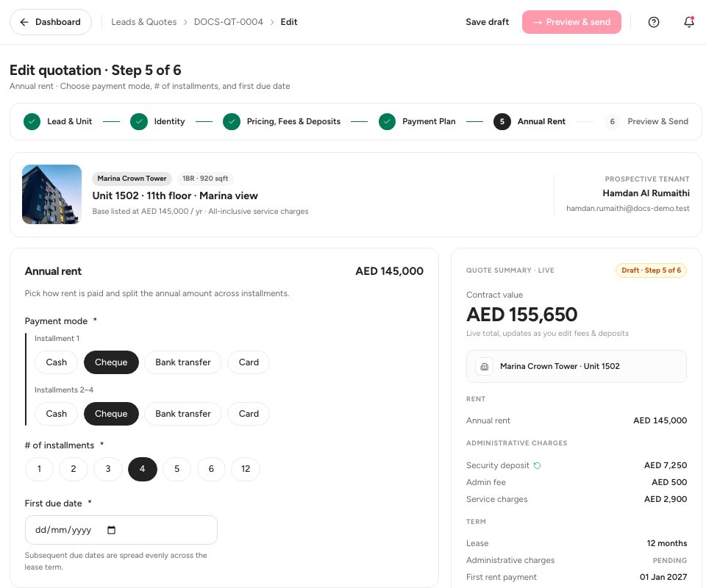Click Security deposit amount AED 7,250

665,466
